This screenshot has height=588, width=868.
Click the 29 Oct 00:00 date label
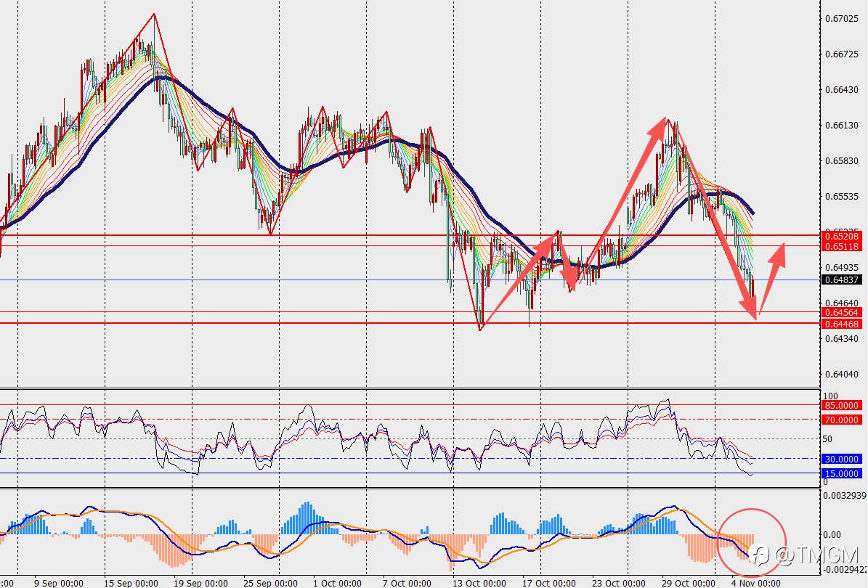point(688,583)
